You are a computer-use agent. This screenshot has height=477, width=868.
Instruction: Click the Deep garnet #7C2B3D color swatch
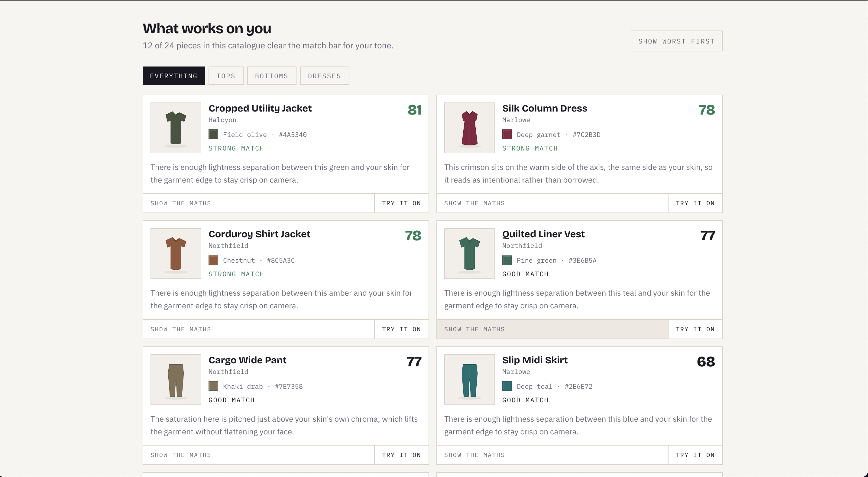tap(507, 135)
